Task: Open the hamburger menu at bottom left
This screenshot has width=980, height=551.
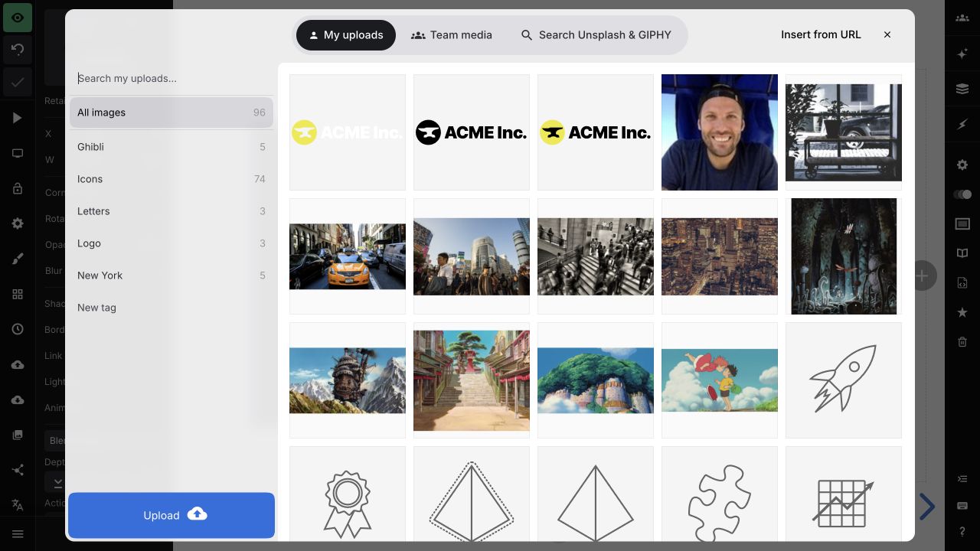Action: coord(18,533)
